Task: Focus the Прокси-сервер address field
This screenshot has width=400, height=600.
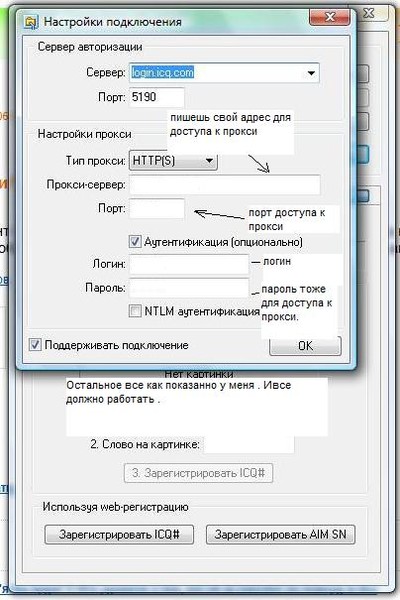Action: point(225,185)
